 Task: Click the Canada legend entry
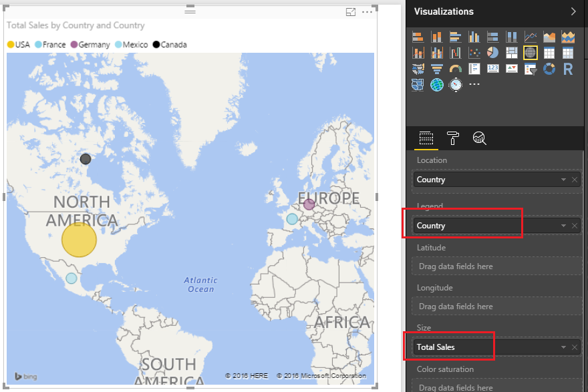click(x=170, y=45)
